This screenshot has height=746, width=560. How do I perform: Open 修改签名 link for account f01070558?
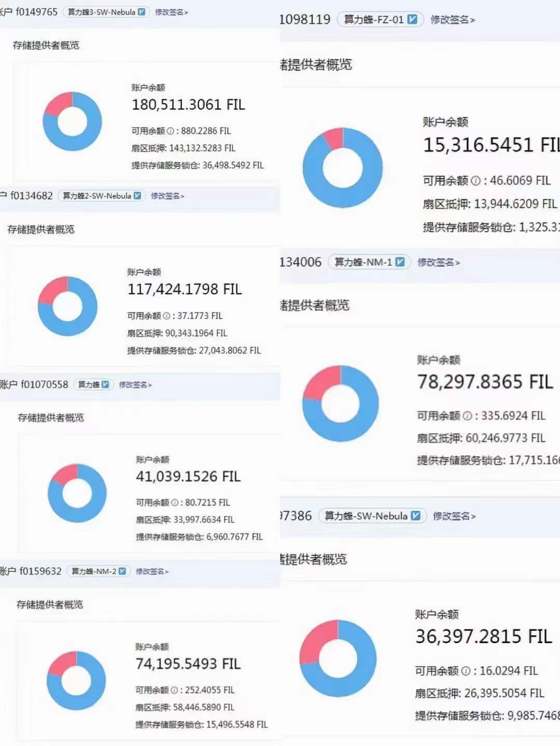point(135,384)
